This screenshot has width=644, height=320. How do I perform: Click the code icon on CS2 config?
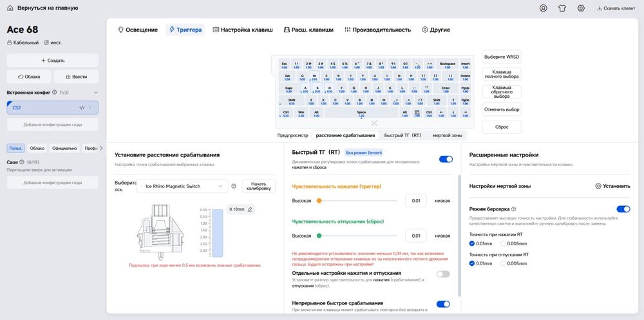point(82,108)
